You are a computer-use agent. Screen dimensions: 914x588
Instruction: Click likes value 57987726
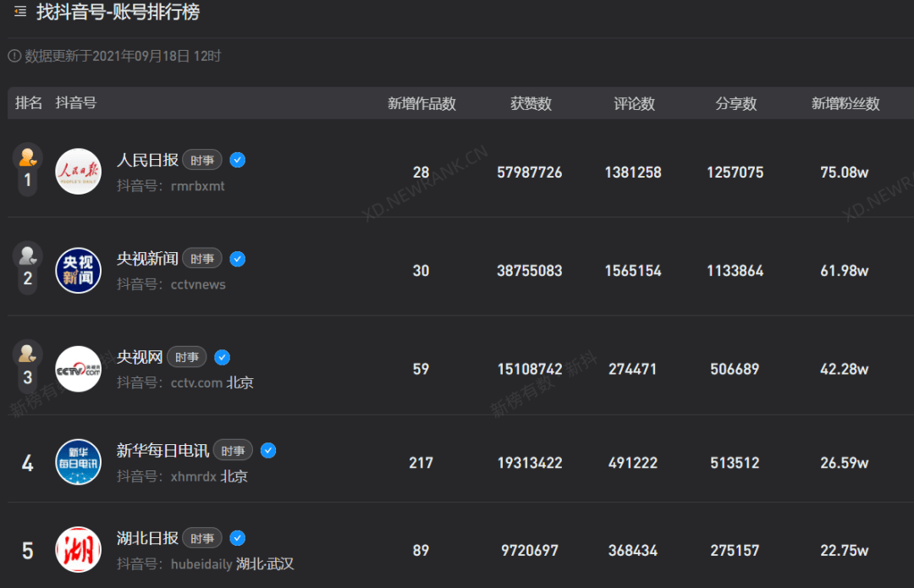click(x=529, y=173)
